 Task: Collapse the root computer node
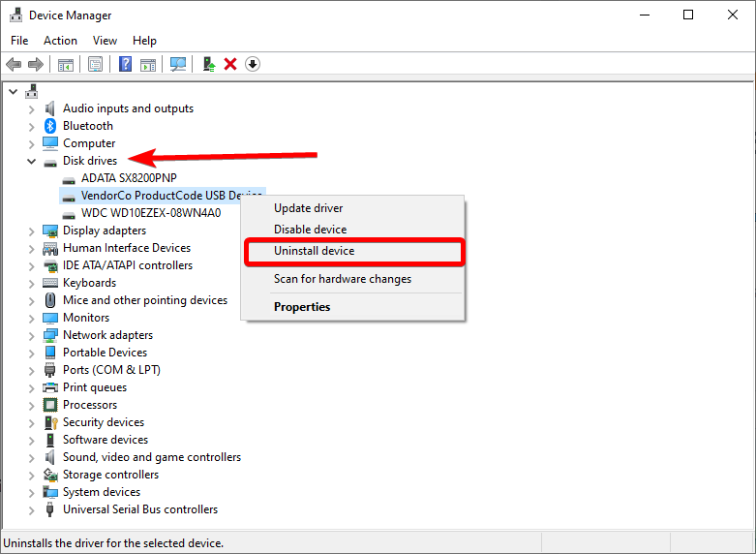coord(13,91)
